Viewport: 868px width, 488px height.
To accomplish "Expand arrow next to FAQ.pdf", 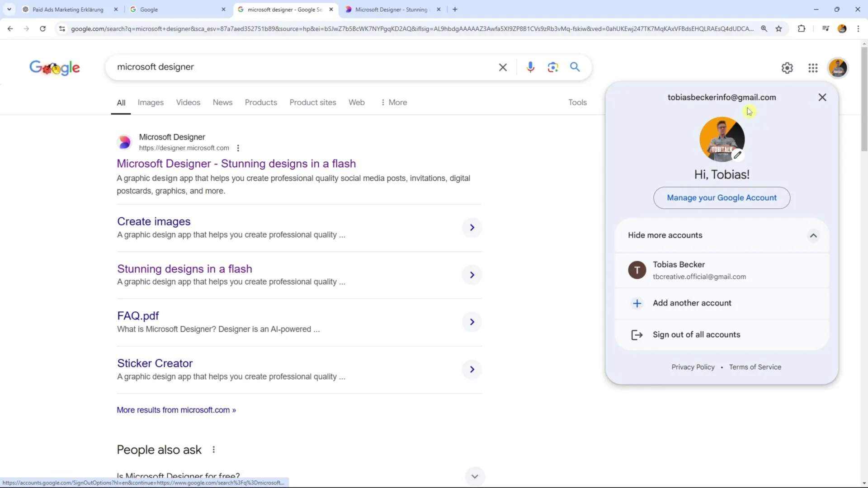I will pos(472,322).
